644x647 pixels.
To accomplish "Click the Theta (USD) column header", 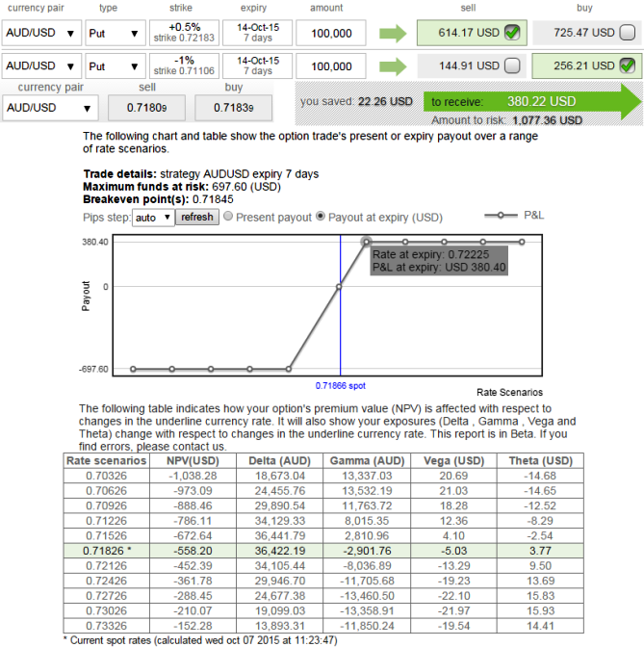I will 540,460.
